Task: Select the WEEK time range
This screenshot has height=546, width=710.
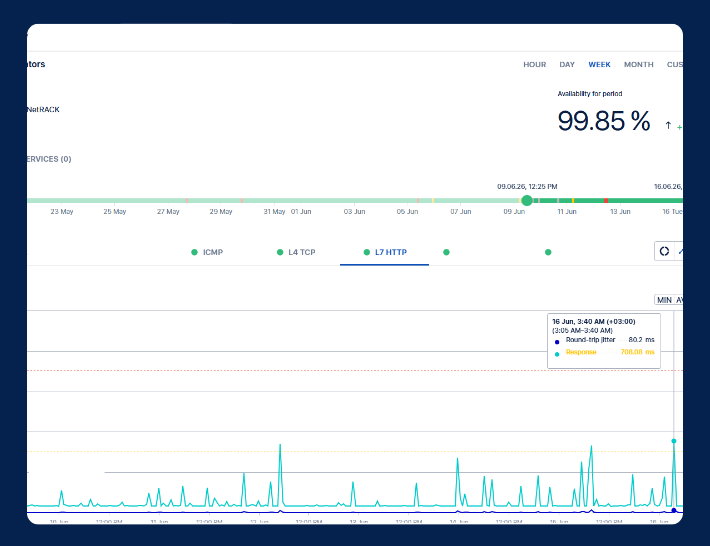Action: [599, 65]
